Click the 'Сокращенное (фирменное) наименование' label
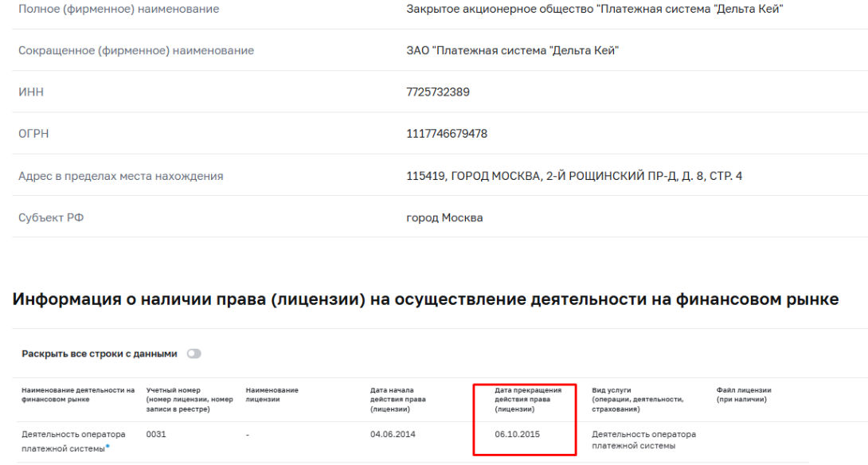Viewport: 868px width, 465px height. 135,49
